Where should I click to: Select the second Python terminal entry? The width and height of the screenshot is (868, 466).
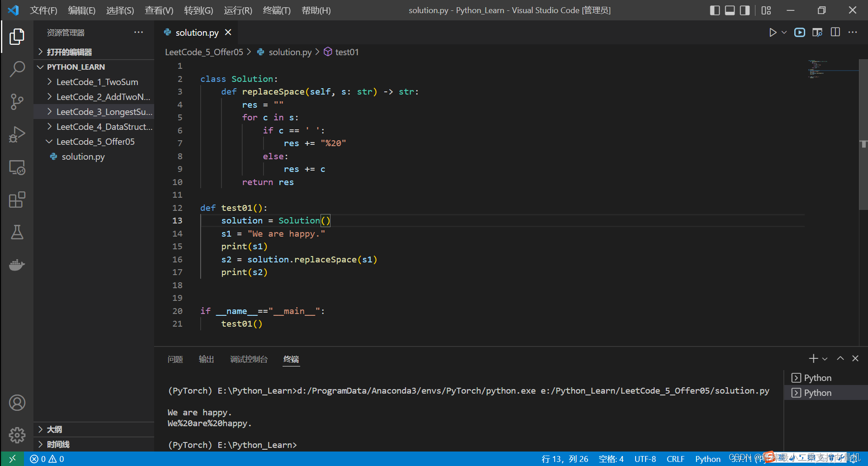point(826,393)
